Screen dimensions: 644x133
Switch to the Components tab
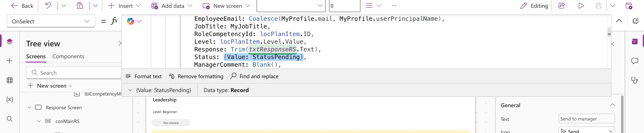pyautogui.click(x=68, y=56)
